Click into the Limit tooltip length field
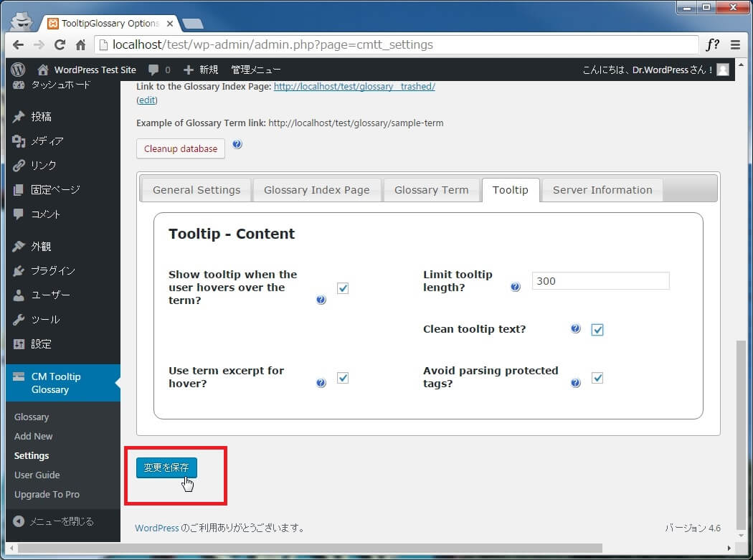Image resolution: width=753 pixels, height=560 pixels. point(600,281)
